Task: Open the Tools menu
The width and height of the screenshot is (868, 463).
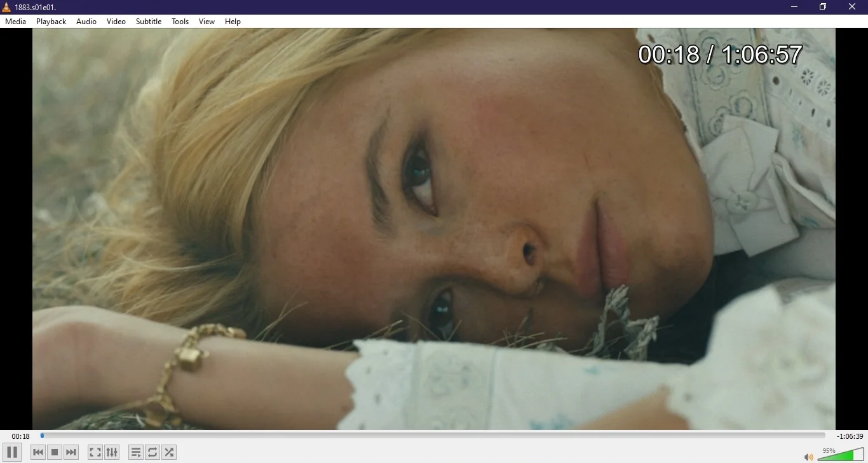Action: tap(180, 22)
